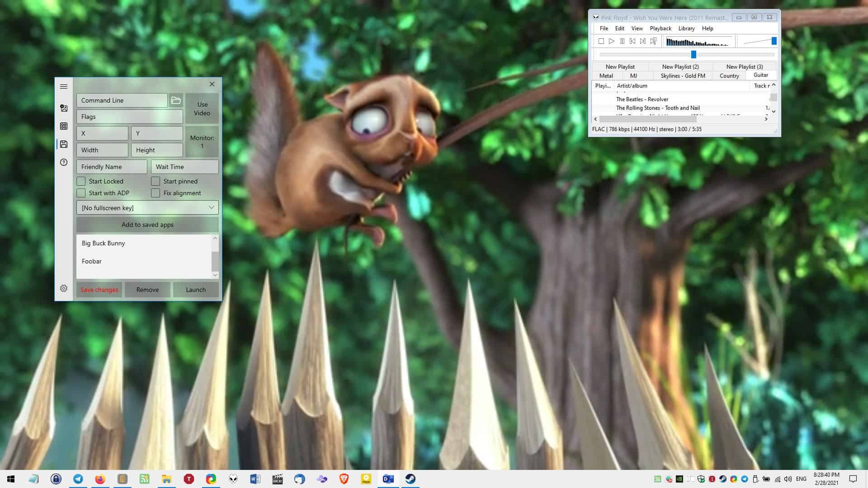Open the Foobar2000 Playback menu
The width and height of the screenshot is (868, 488).
pos(660,28)
